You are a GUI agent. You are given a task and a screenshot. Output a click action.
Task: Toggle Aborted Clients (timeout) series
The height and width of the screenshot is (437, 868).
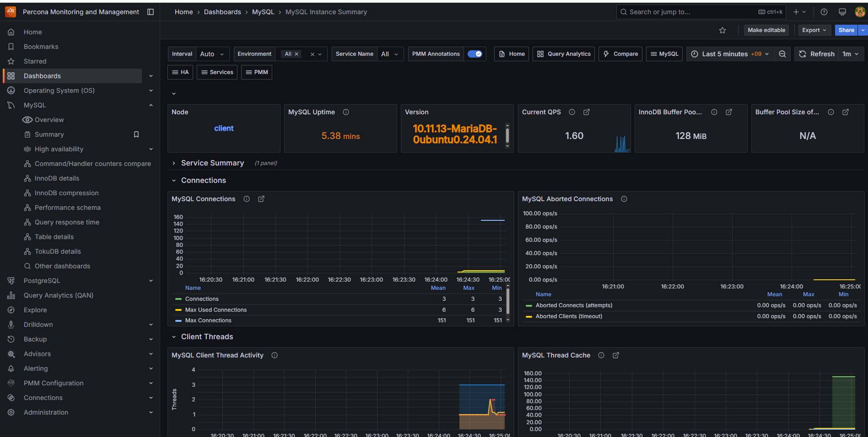(x=569, y=316)
